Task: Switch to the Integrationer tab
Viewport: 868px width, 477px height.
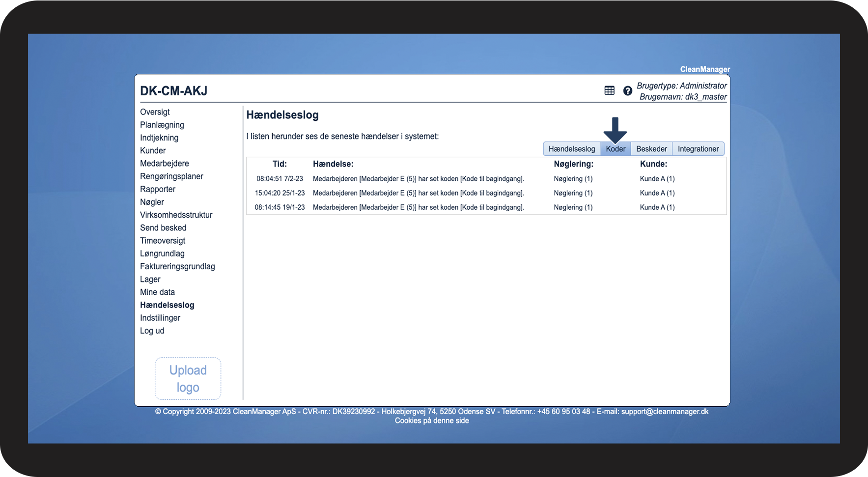Action: coord(698,149)
